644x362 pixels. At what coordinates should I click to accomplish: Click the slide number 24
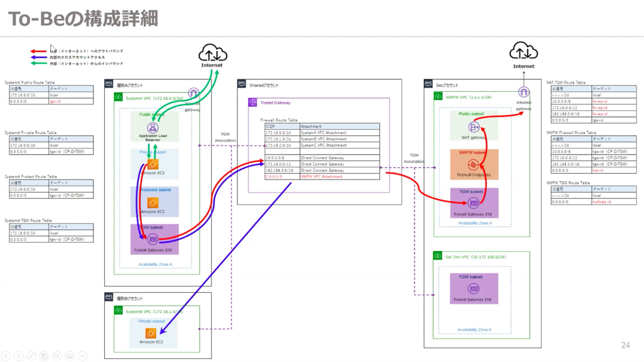click(x=625, y=345)
